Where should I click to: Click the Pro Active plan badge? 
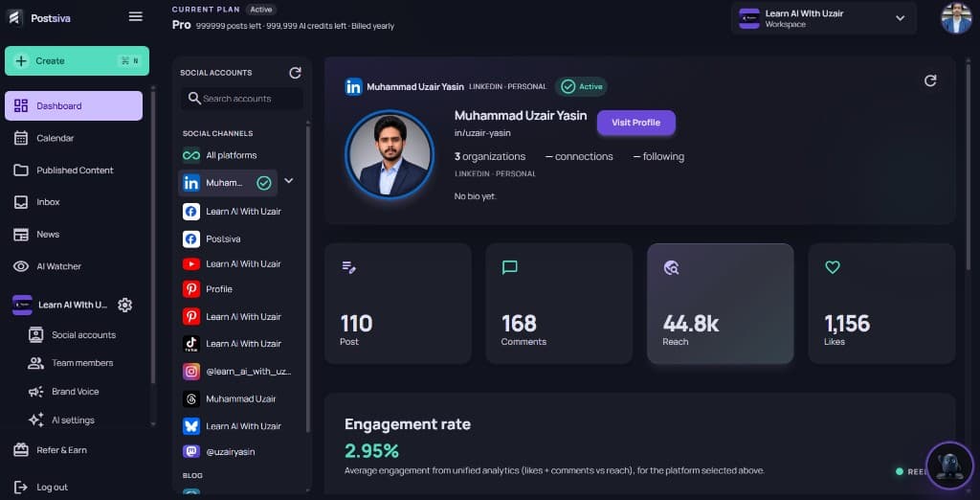point(261,10)
